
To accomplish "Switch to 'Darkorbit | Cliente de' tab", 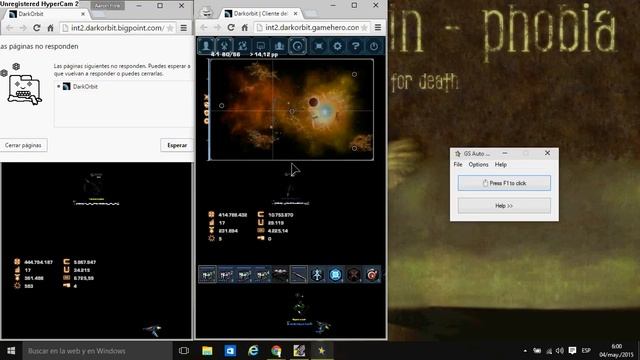I will (x=261, y=13).
